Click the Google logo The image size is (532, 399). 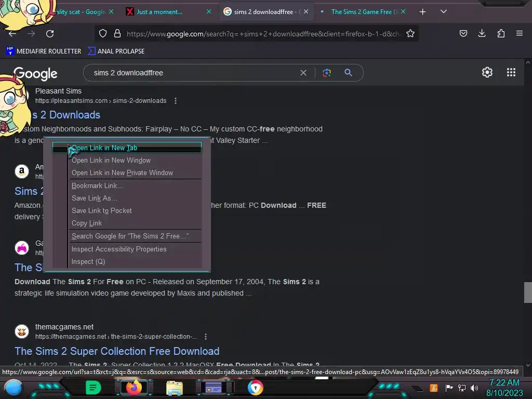(x=35, y=74)
